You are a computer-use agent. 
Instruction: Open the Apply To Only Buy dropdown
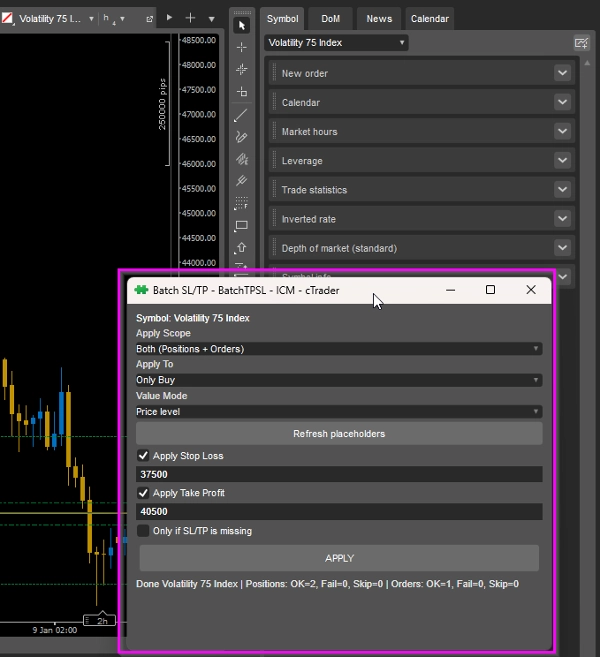pos(338,380)
